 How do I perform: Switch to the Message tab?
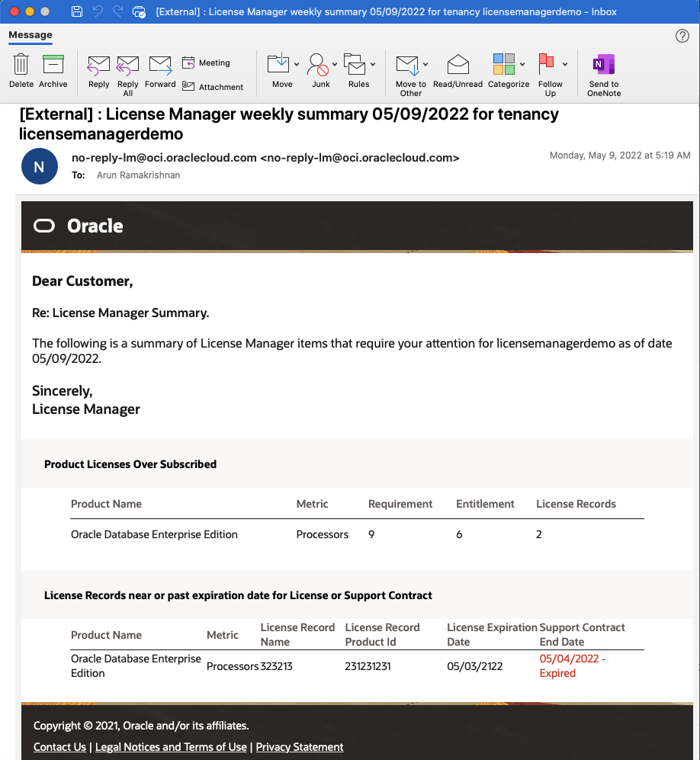point(31,35)
